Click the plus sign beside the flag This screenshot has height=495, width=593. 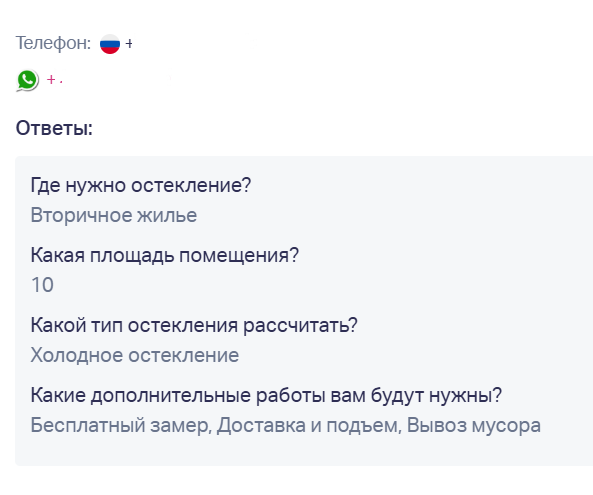pyautogui.click(x=129, y=44)
